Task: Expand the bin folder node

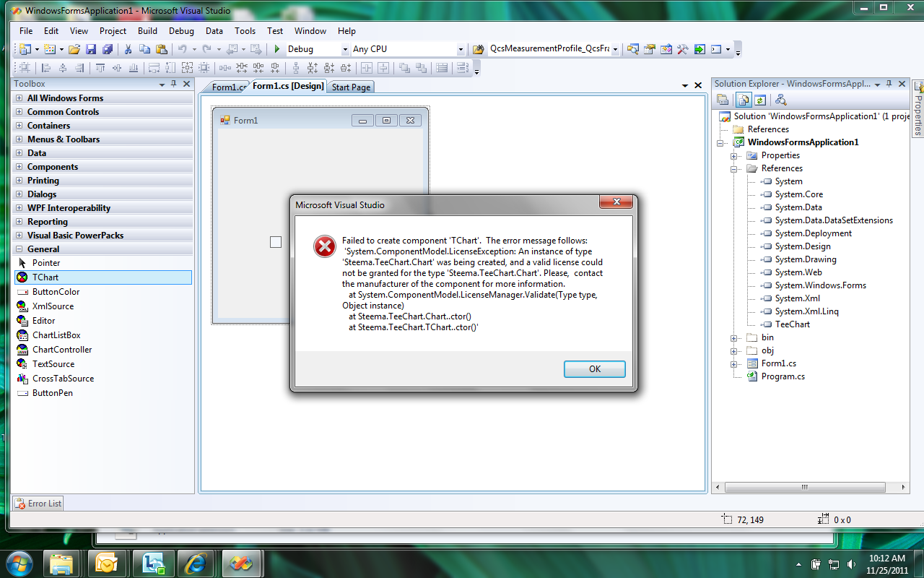Action: tap(733, 337)
